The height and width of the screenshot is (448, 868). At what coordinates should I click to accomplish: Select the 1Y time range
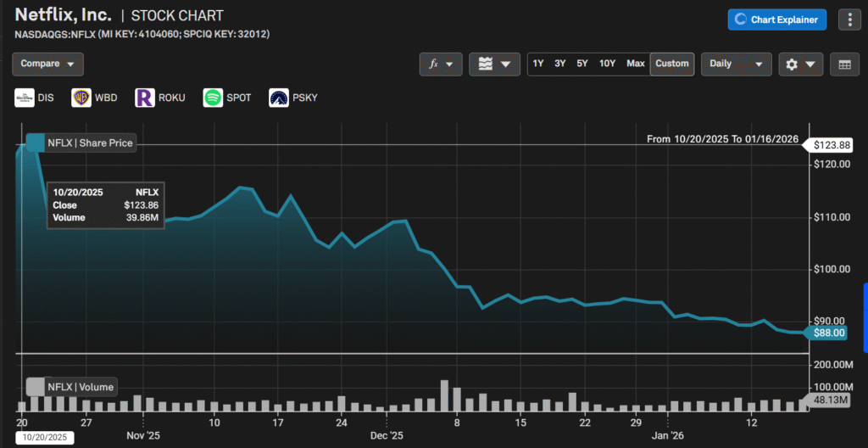(x=538, y=64)
